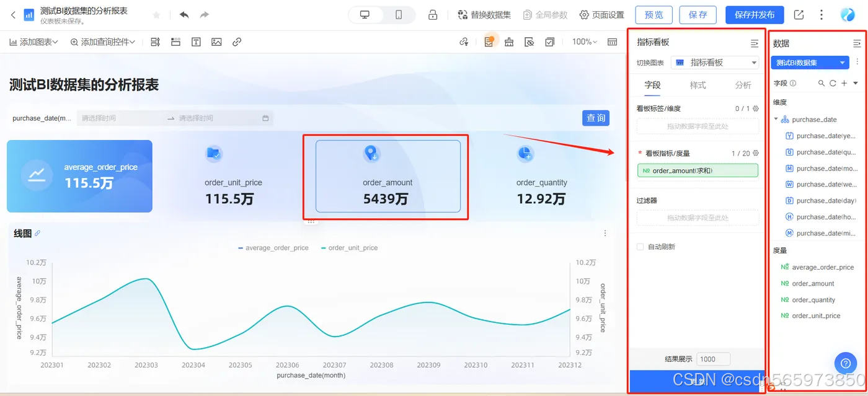The image size is (868, 396).
Task: Redo the last change
Action: [205, 15]
